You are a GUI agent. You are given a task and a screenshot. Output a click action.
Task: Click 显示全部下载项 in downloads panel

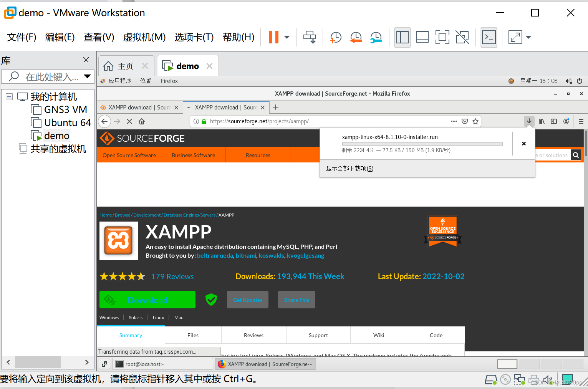click(350, 169)
